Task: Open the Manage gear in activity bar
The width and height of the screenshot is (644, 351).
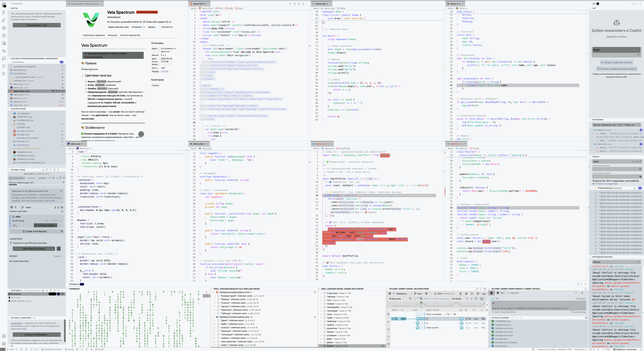Action: [4, 344]
